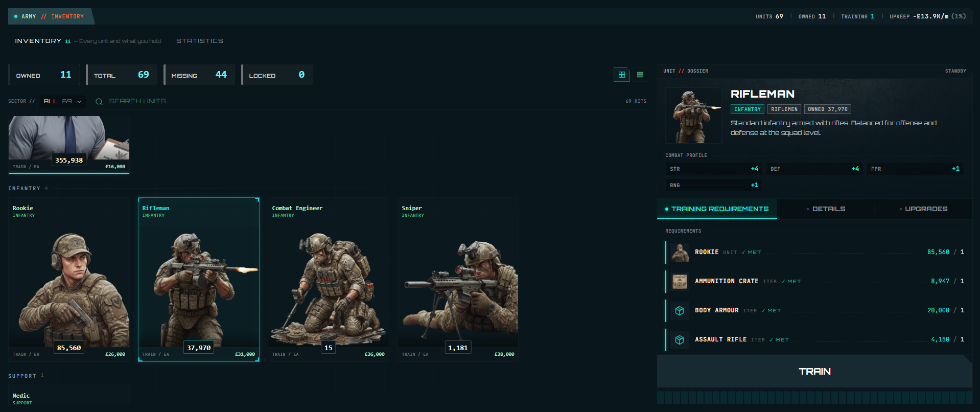Screen dimensions: 980x412
Task: Select the Rifleman unit card
Action: coord(199,280)
